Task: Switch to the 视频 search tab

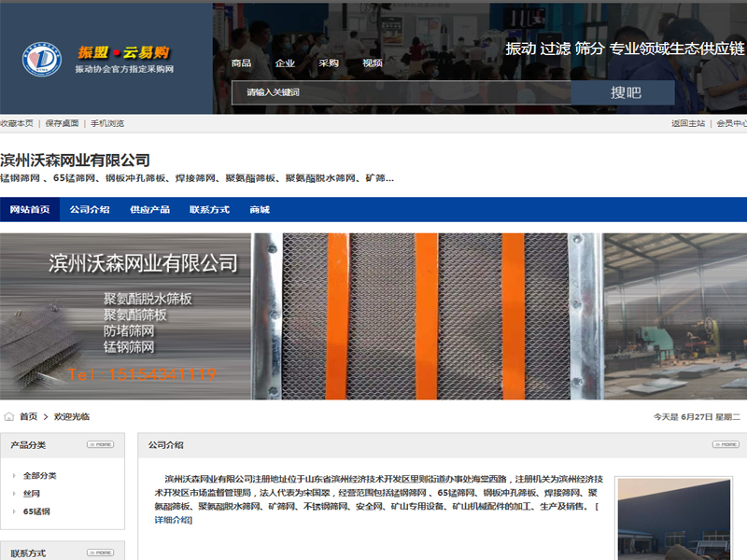Action: pyautogui.click(x=372, y=63)
